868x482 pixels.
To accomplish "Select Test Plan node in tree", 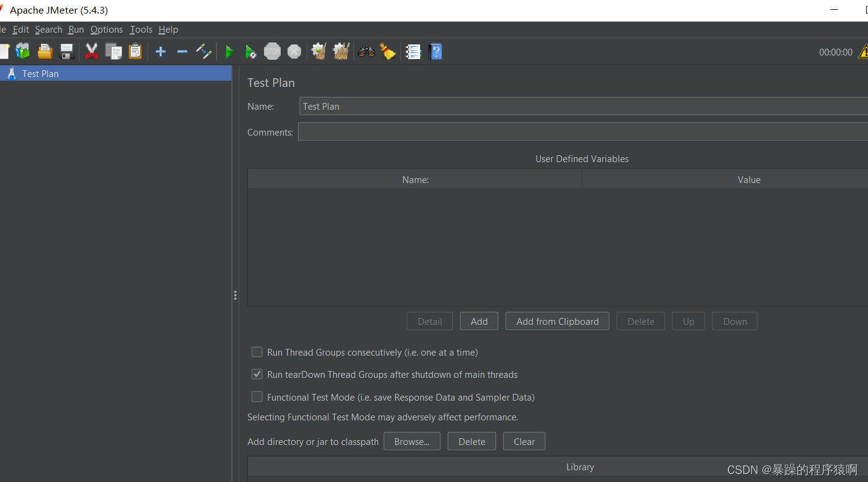I will tap(115, 73).
